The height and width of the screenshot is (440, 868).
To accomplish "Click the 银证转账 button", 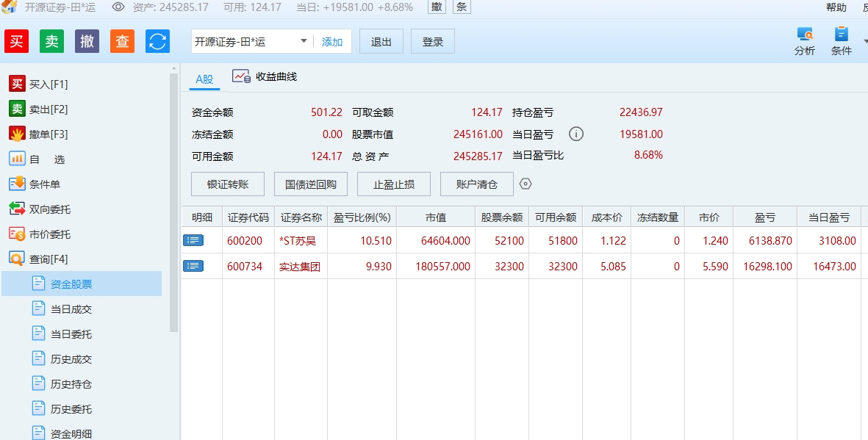I will 228,184.
